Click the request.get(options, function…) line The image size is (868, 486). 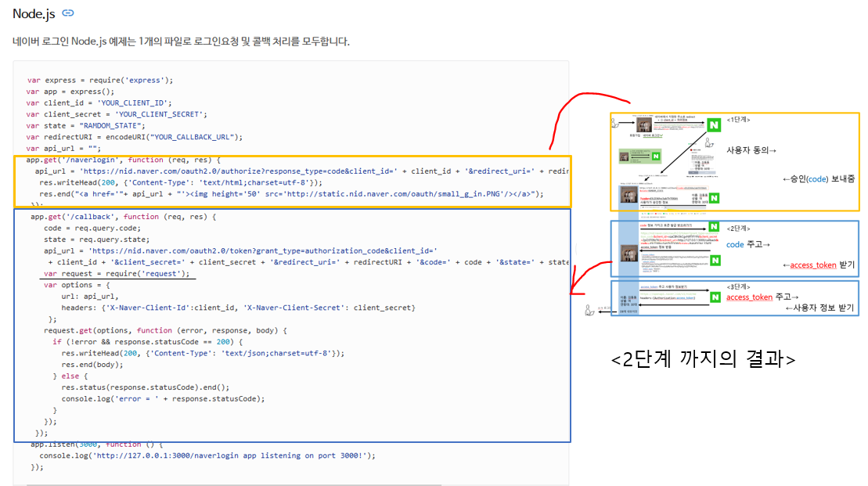[165, 330]
